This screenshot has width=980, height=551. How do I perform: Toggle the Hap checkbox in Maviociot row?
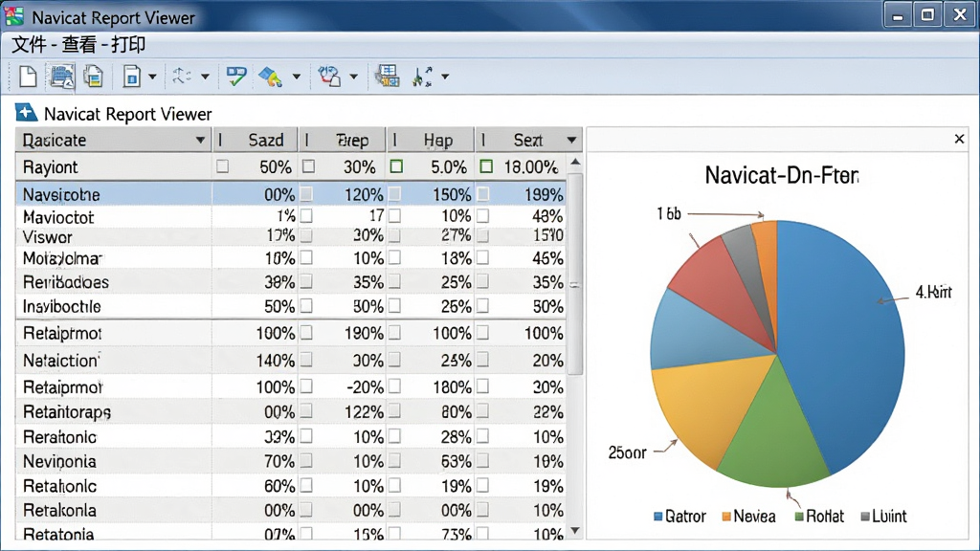(394, 216)
